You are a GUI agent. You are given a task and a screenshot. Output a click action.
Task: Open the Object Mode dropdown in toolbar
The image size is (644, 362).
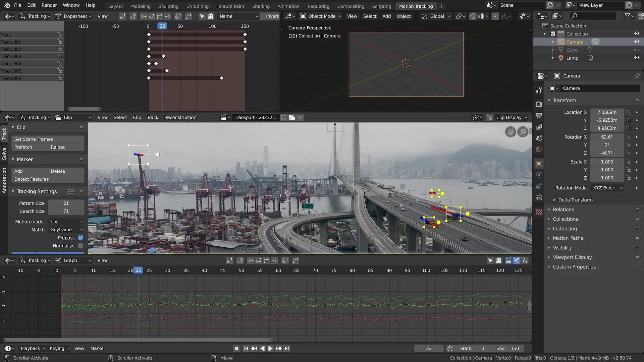pyautogui.click(x=323, y=16)
